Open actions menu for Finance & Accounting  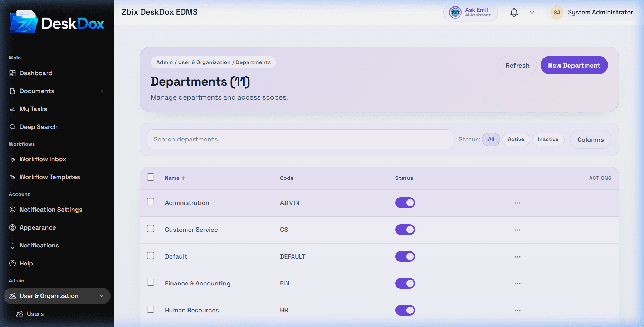click(518, 284)
